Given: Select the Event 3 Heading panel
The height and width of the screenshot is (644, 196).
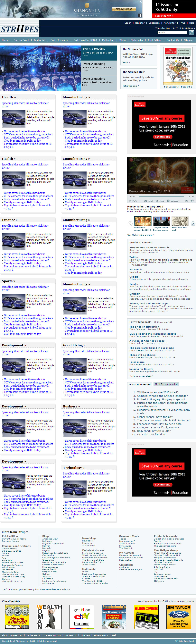Looking at the screenshot, I should pos(98,83).
